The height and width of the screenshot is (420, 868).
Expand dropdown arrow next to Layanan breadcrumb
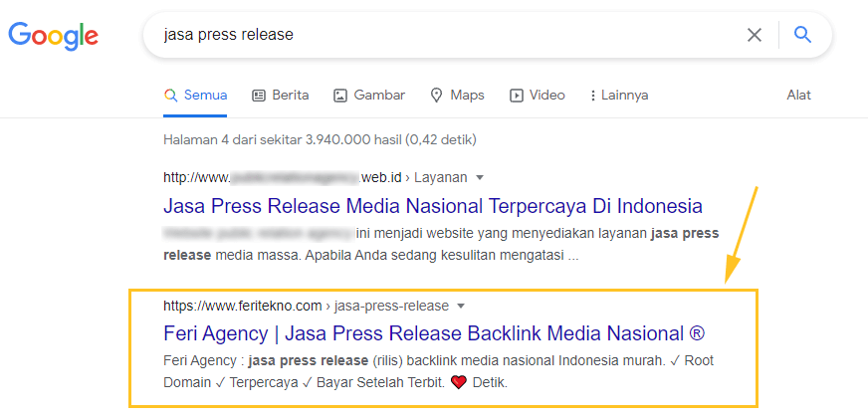pyautogui.click(x=480, y=177)
